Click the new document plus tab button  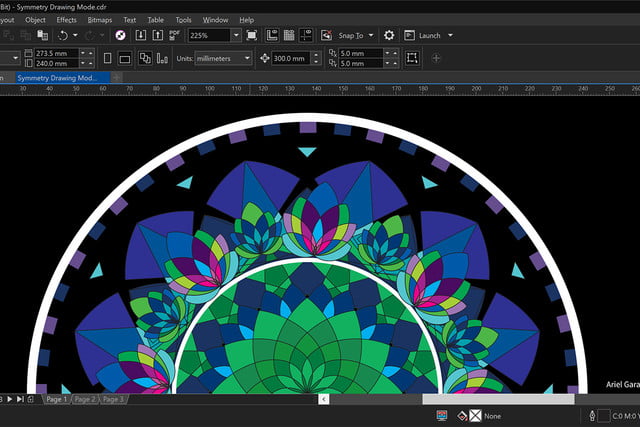(x=116, y=78)
